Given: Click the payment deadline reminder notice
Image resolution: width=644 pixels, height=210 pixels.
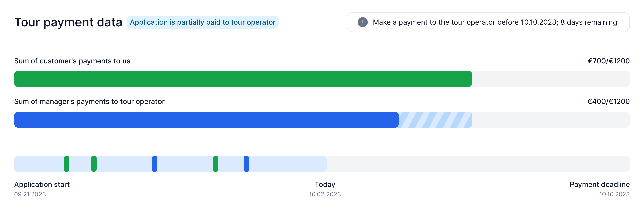Looking at the screenshot, I should tap(488, 22).
